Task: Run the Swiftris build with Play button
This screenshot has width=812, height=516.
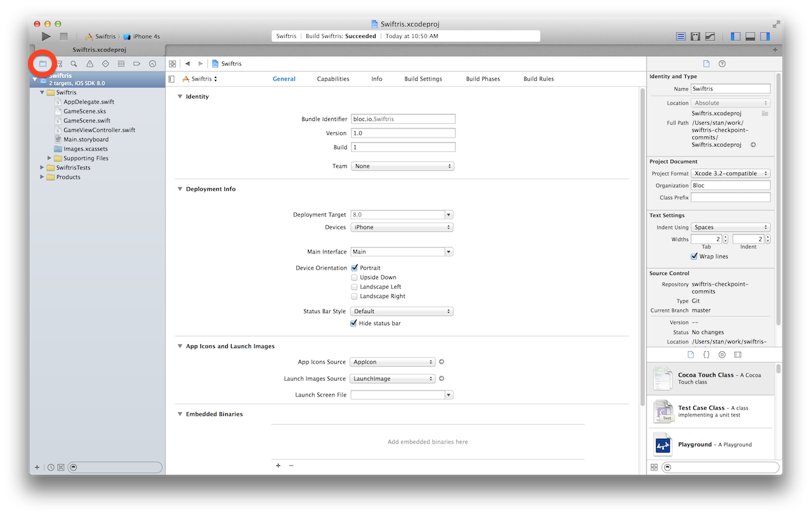Action: click(x=46, y=37)
